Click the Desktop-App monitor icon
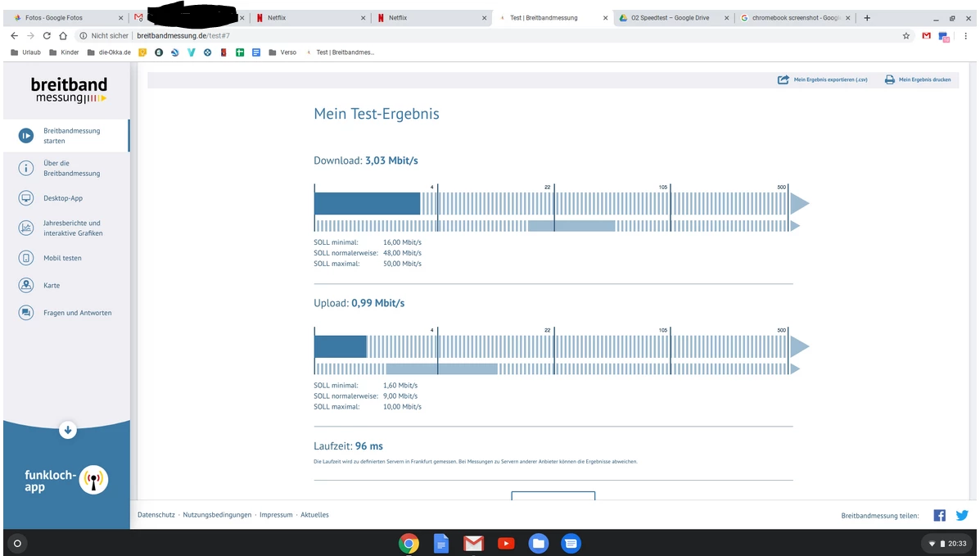 click(25, 198)
